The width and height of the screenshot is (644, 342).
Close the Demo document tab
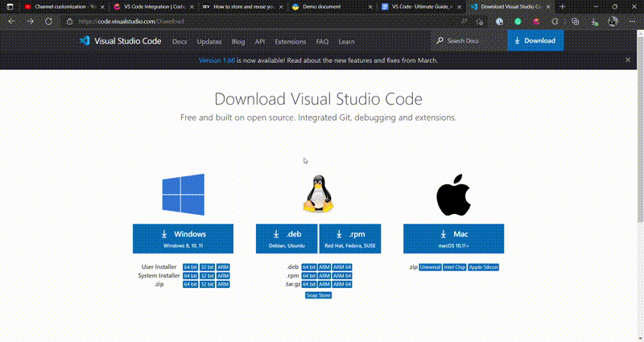(x=370, y=7)
